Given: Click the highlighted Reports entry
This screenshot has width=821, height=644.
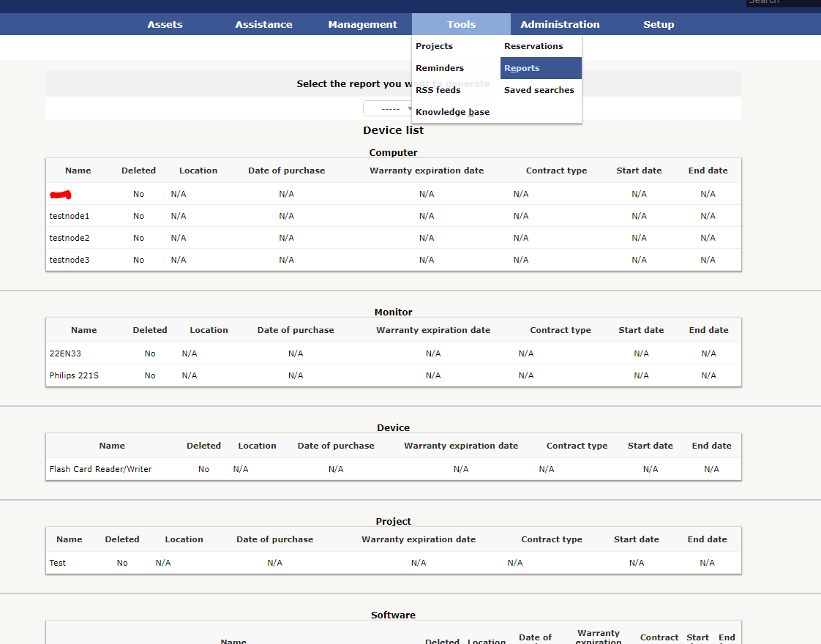Looking at the screenshot, I should pyautogui.click(x=541, y=68).
